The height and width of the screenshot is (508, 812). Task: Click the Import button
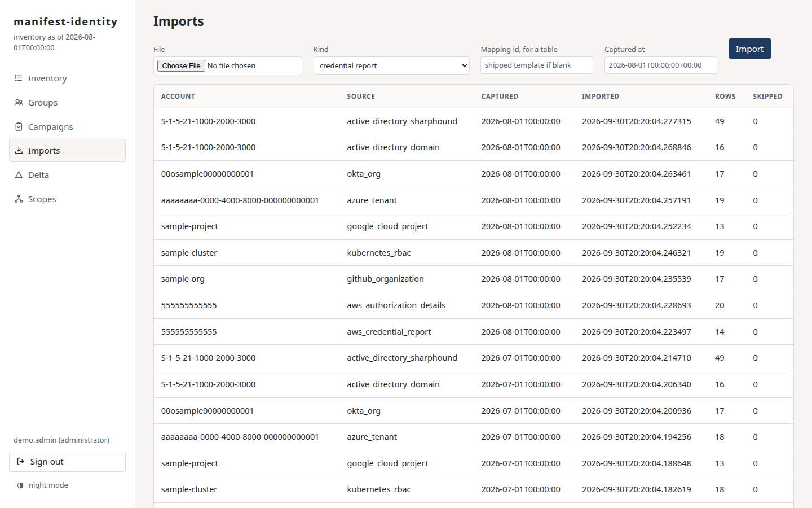[x=749, y=49]
